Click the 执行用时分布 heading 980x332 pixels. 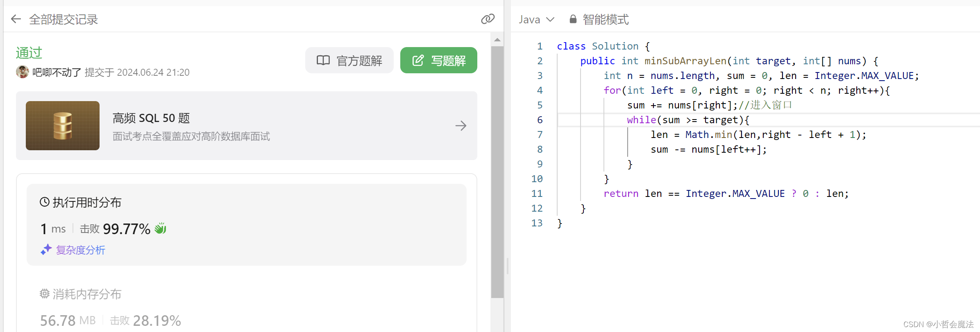pyautogui.click(x=87, y=202)
